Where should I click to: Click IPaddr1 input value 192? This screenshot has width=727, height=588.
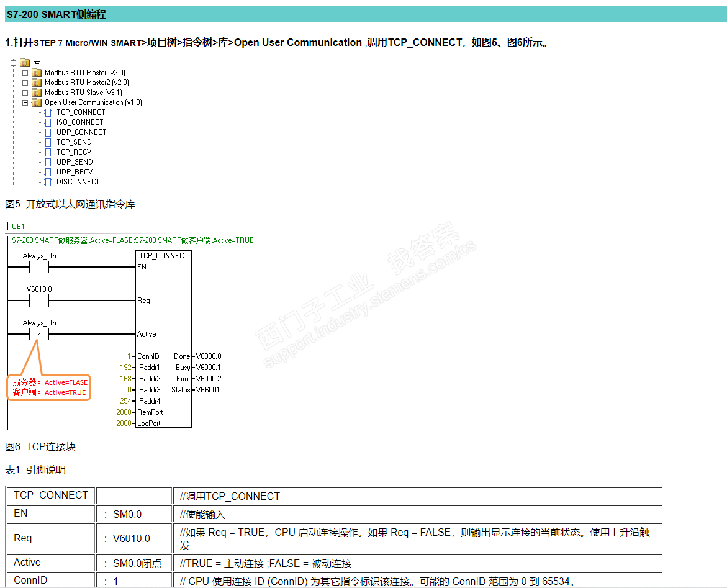pyautogui.click(x=125, y=368)
